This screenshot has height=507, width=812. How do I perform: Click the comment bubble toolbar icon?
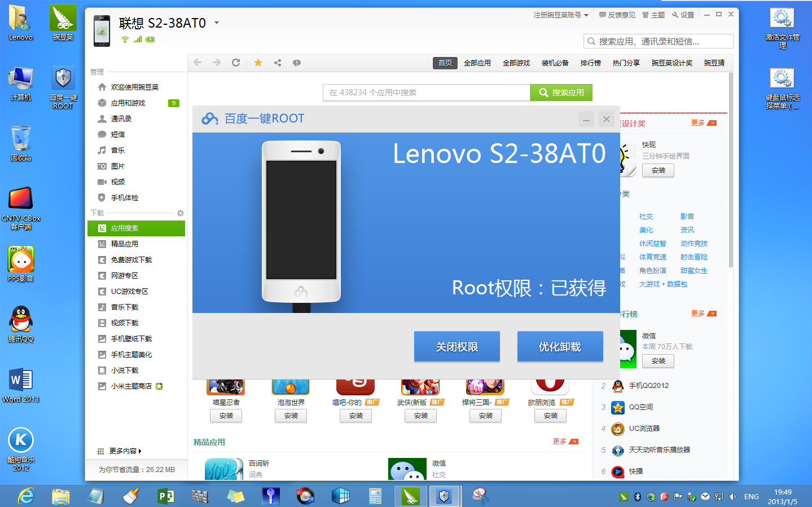(297, 63)
